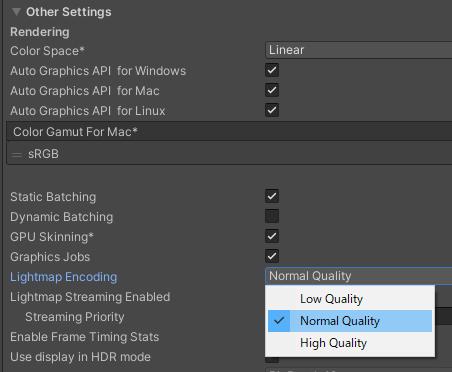452x372 pixels.
Task: Click the GPU Skinning label
Action: [52, 237]
